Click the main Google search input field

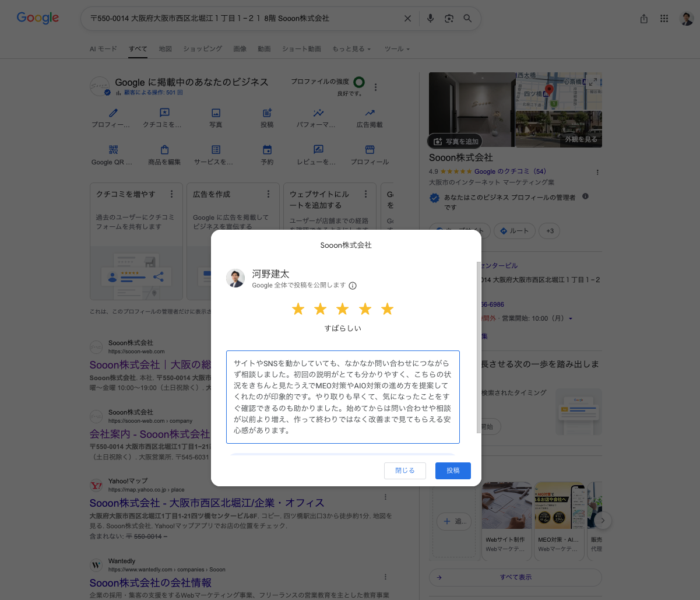tap(245, 19)
